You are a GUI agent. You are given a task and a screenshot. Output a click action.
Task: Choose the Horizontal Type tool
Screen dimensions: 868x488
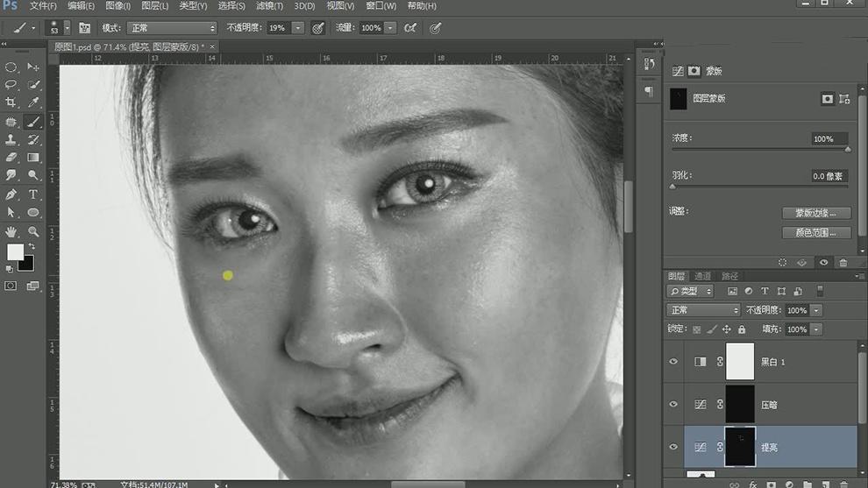[x=33, y=194]
